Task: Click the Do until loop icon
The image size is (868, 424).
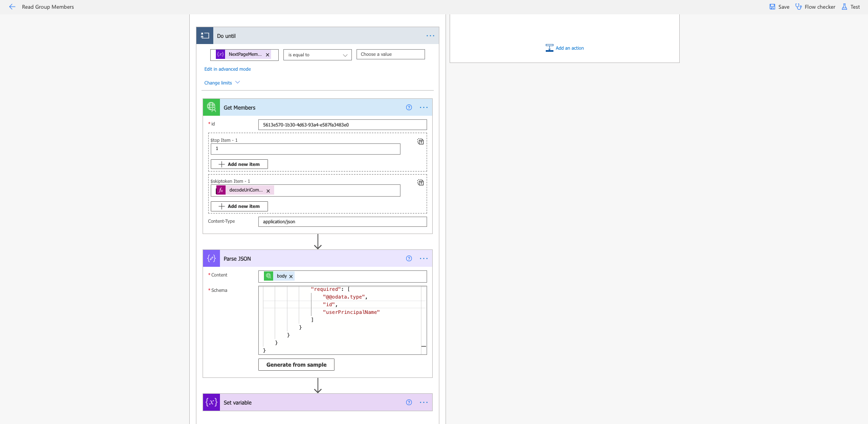Action: (205, 36)
